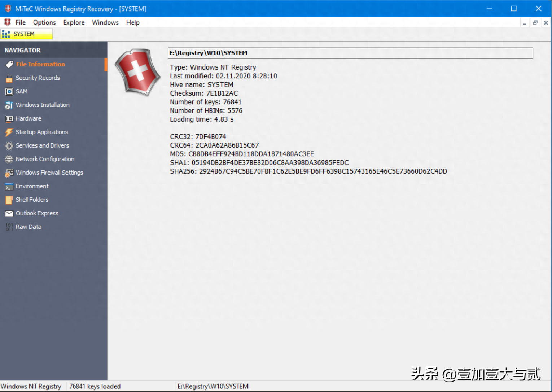The image size is (552, 392).
Task: Select the SAM icon in Navigator
Action: (9, 91)
